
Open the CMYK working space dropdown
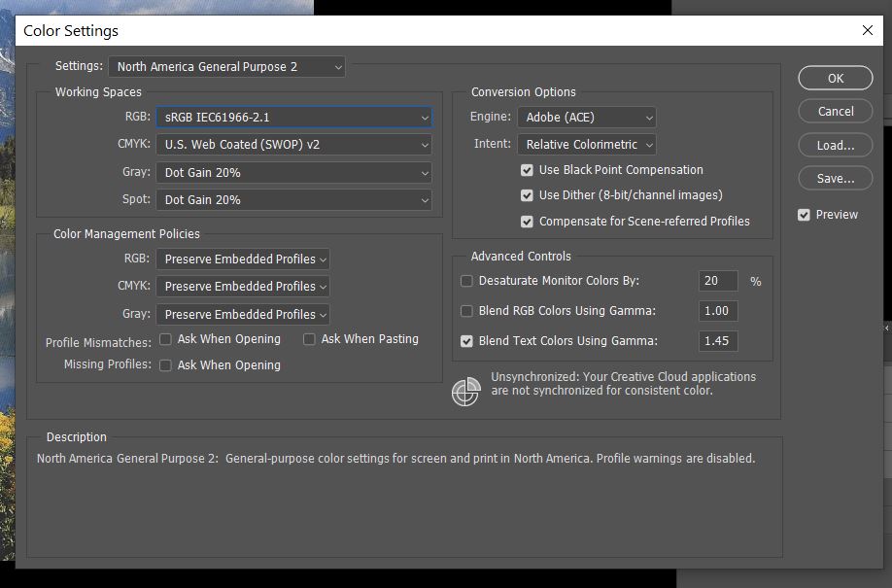point(294,143)
